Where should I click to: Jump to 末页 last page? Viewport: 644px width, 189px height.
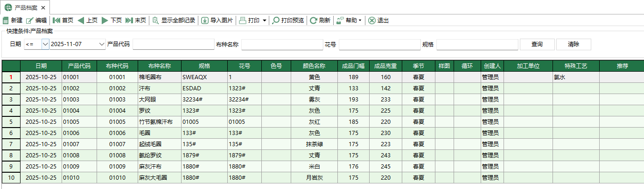136,20
